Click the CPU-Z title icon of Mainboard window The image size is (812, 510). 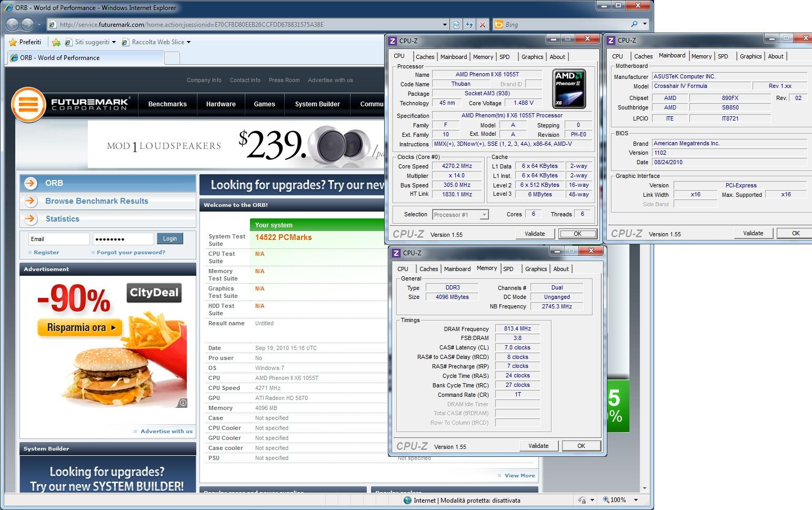coord(611,40)
